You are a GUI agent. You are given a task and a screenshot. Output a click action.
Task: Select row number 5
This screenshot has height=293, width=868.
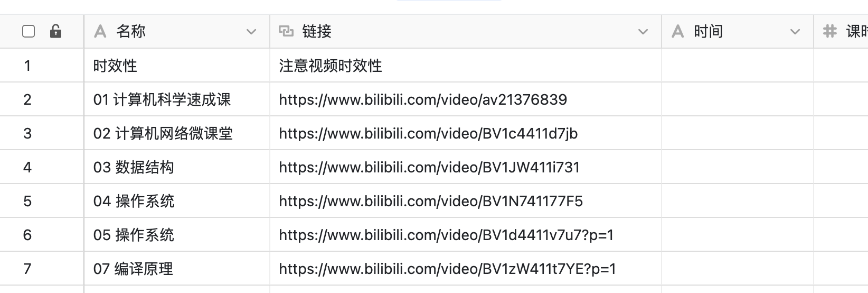pyautogui.click(x=27, y=201)
